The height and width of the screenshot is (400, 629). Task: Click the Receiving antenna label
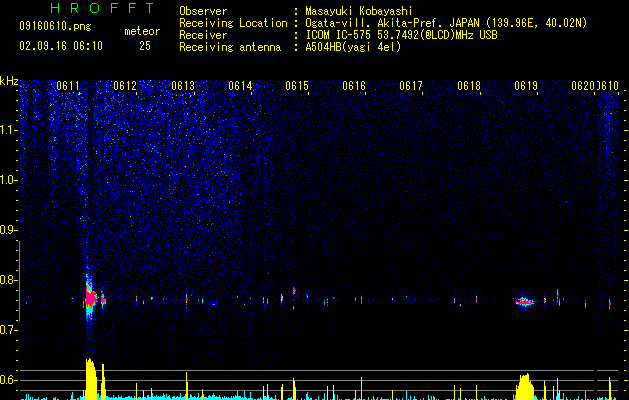click(x=230, y=47)
